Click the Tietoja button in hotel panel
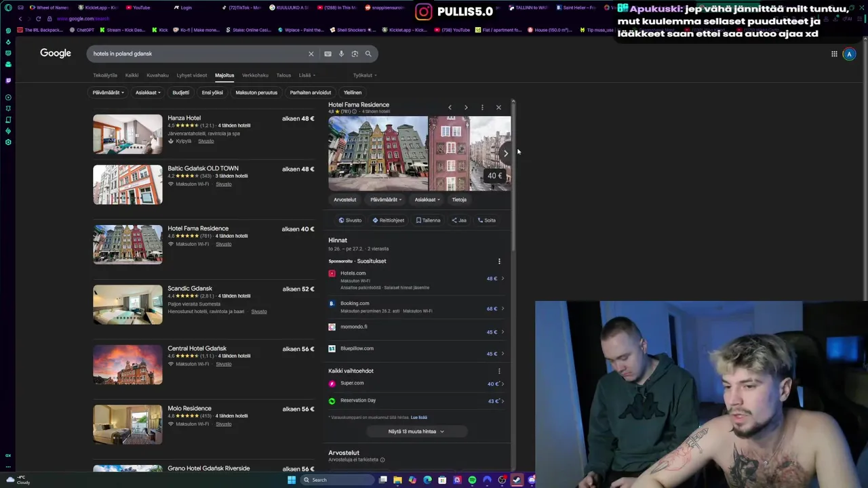This screenshot has width=868, height=488. pos(459,199)
